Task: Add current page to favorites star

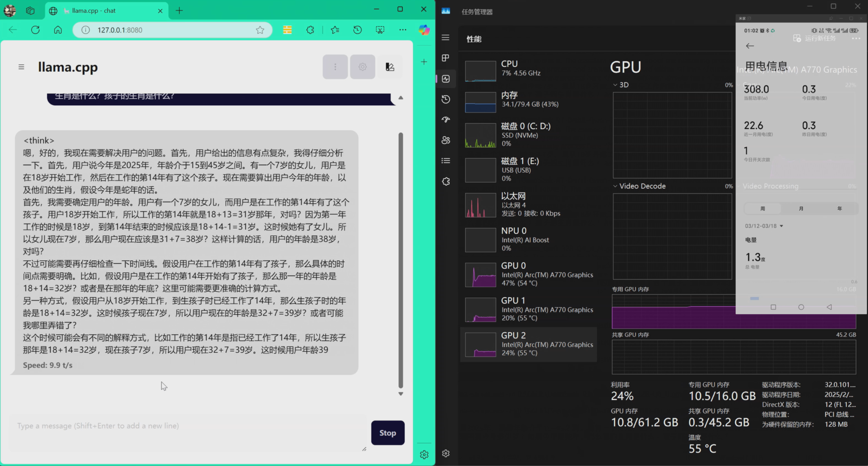Action: click(x=260, y=30)
